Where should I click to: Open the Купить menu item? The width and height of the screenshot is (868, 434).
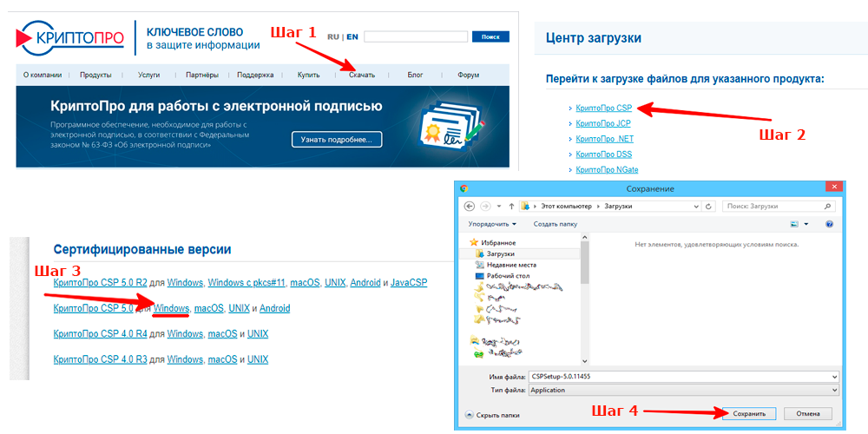click(308, 75)
